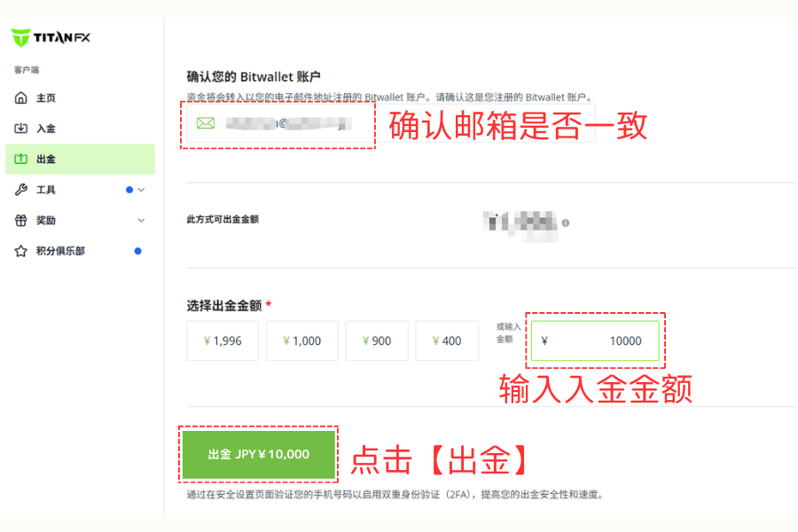Click the envelope icon in the email field

point(205,124)
